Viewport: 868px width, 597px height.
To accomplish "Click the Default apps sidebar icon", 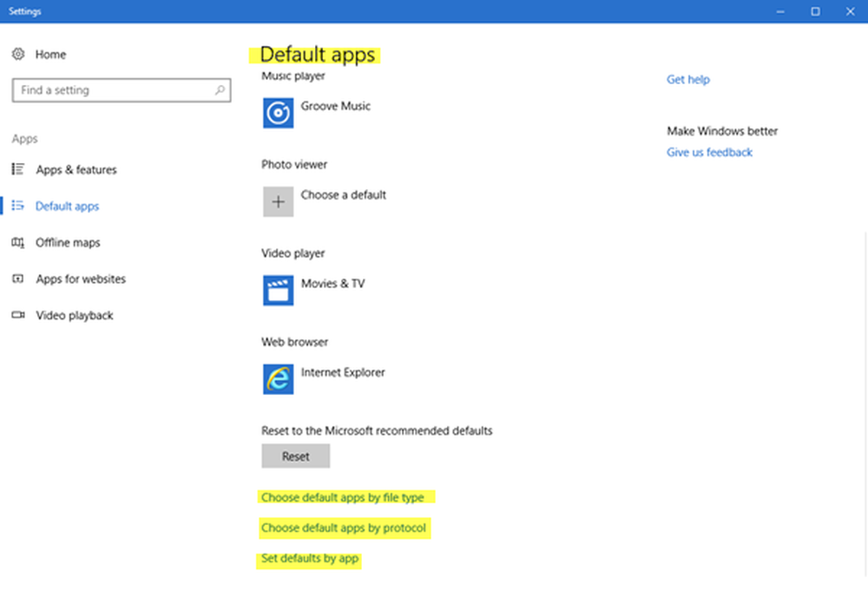I will [18, 206].
